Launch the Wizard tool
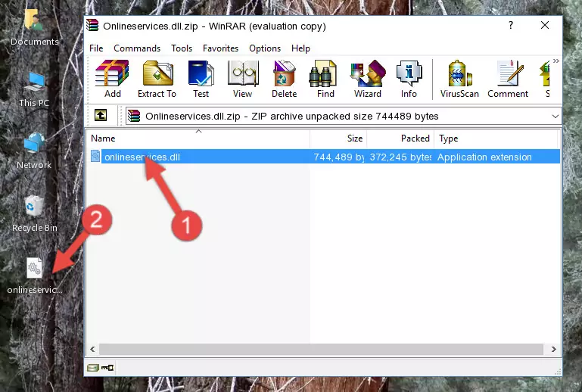The height and width of the screenshot is (392, 582). 368,79
